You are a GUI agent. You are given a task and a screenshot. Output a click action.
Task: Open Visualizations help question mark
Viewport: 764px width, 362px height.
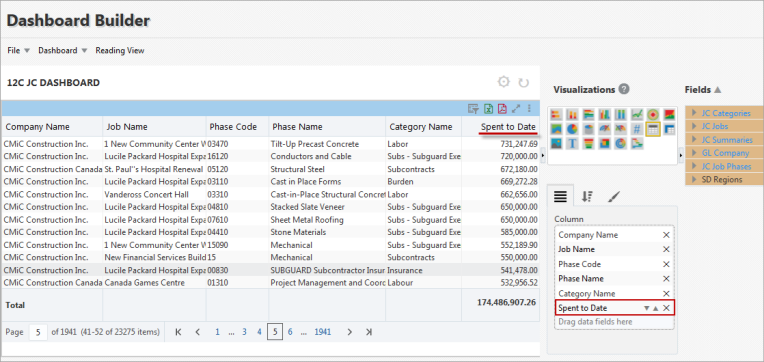624,89
